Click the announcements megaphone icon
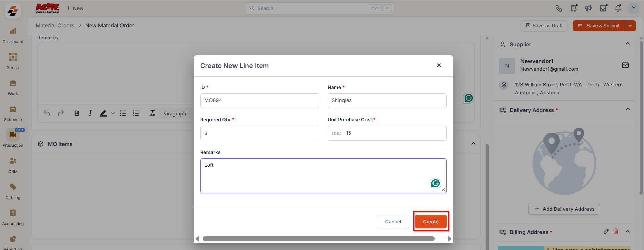The image size is (644, 250). coord(589,8)
